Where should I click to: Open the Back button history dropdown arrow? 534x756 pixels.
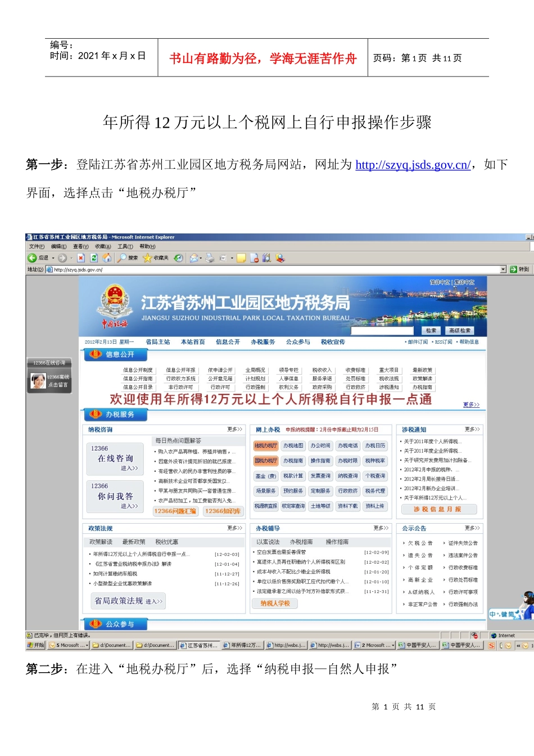[53, 258]
